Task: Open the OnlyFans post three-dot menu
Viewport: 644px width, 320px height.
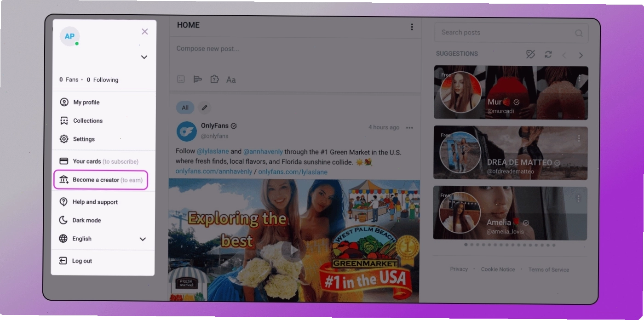Action: coord(409,128)
